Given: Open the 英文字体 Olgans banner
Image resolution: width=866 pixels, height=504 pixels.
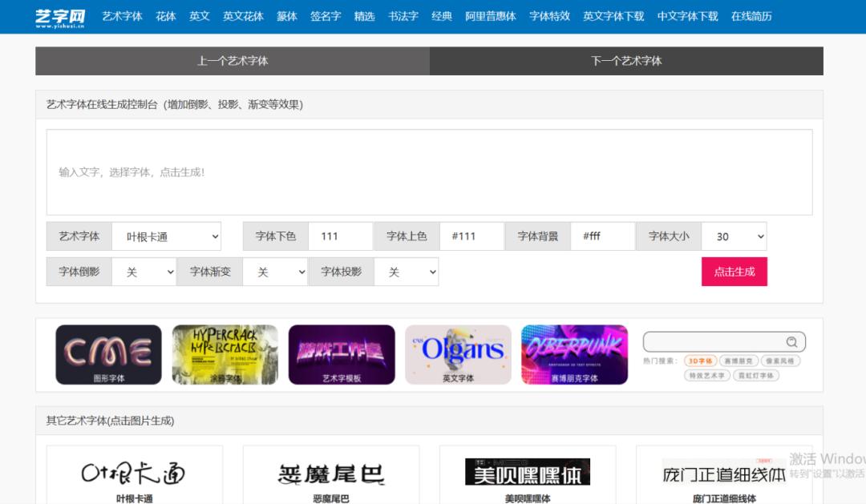Looking at the screenshot, I should 458,354.
